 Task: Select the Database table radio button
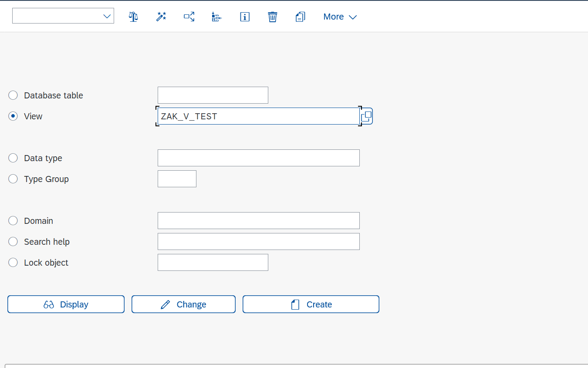click(13, 95)
